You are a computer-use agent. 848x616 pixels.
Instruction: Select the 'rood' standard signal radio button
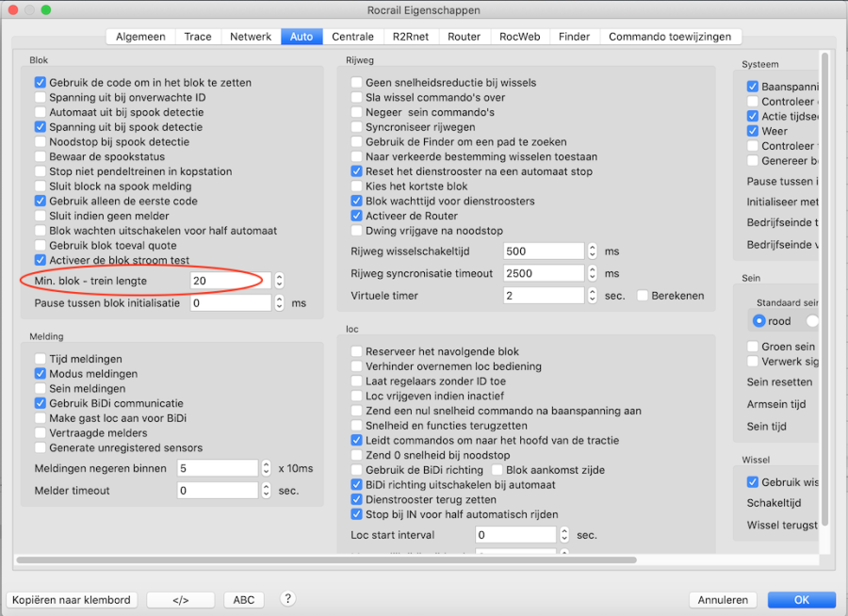[758, 321]
